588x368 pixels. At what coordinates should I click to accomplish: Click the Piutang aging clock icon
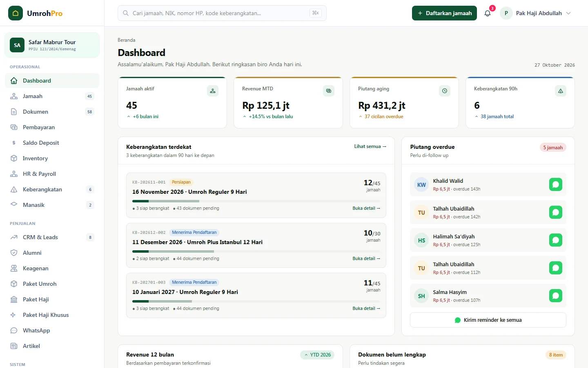445,91
